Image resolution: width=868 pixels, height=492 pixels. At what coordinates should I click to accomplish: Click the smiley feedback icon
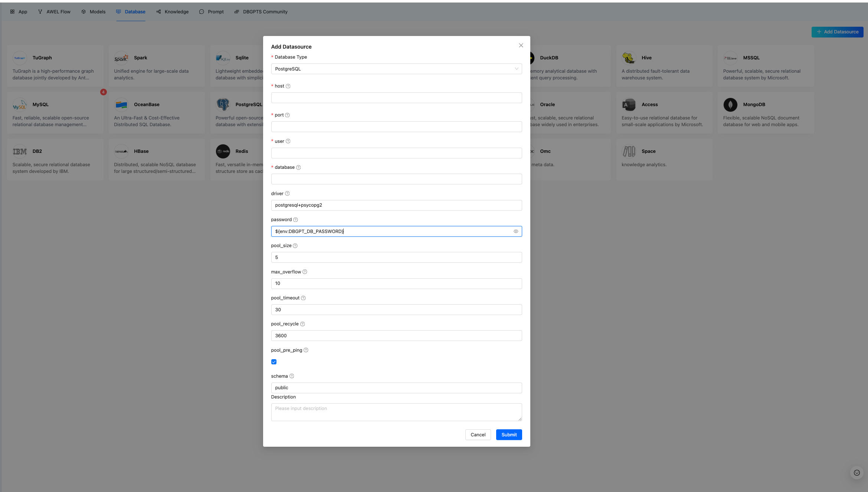pyautogui.click(x=856, y=473)
